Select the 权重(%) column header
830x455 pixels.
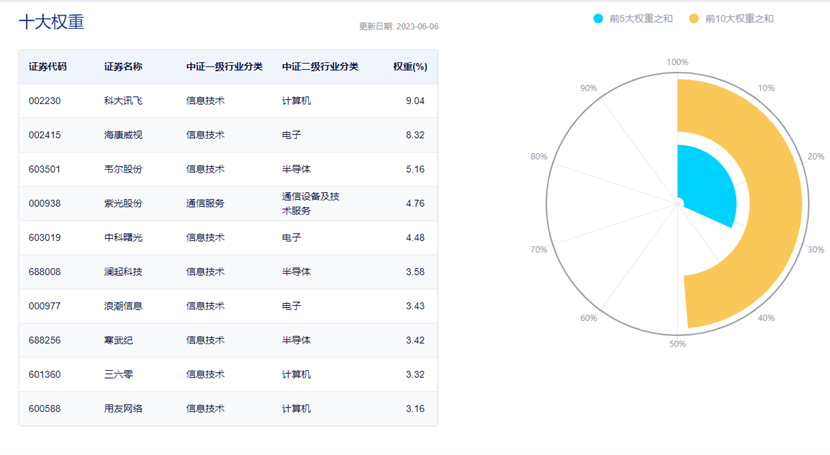point(410,67)
